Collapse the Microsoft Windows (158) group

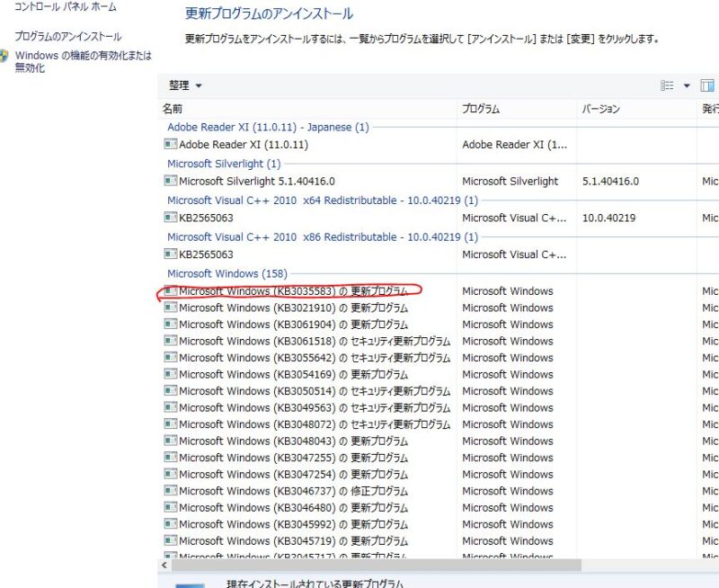pos(227,274)
